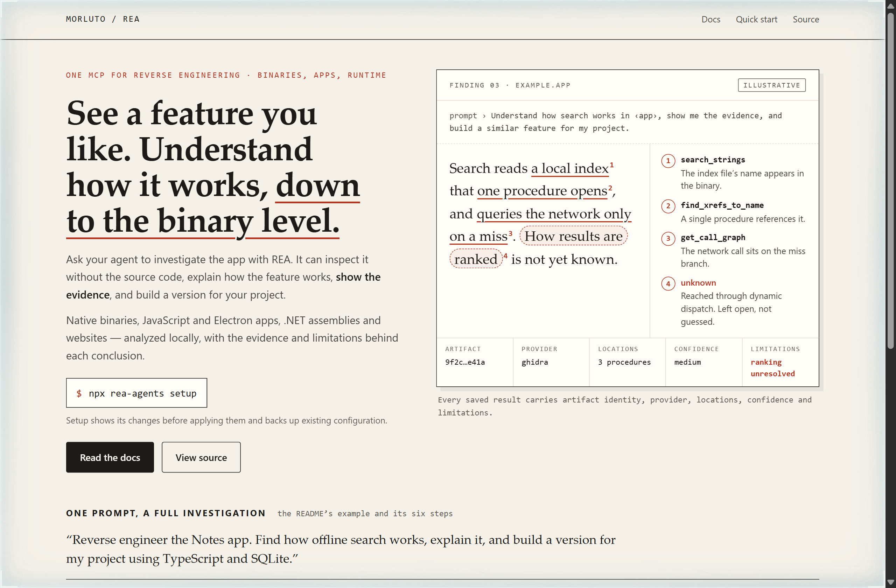The width and height of the screenshot is (896, 588).
Task: Click the ILLUSTRATIVE badge
Action: [x=771, y=85]
